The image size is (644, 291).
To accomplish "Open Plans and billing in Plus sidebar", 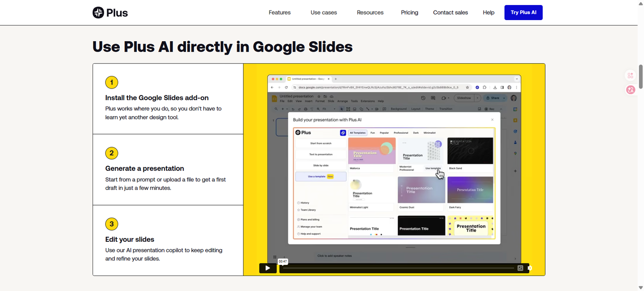I will click(308, 220).
